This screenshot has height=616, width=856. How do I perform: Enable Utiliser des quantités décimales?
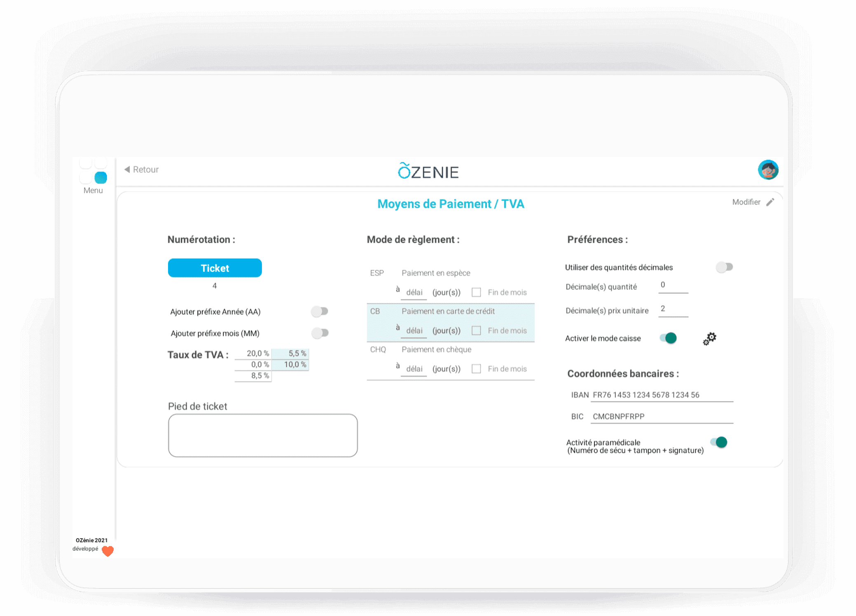point(724,267)
